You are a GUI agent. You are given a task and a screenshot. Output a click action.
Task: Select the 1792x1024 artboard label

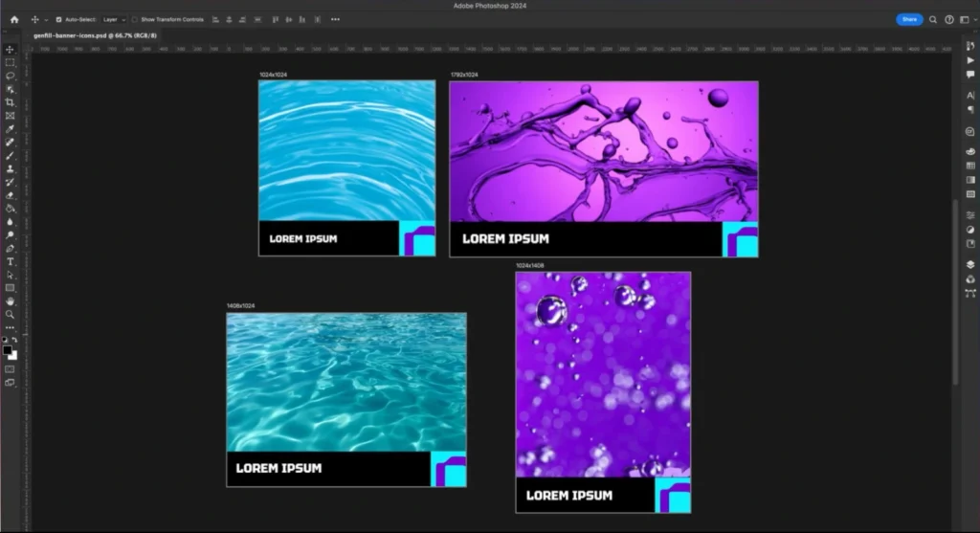[x=464, y=75]
